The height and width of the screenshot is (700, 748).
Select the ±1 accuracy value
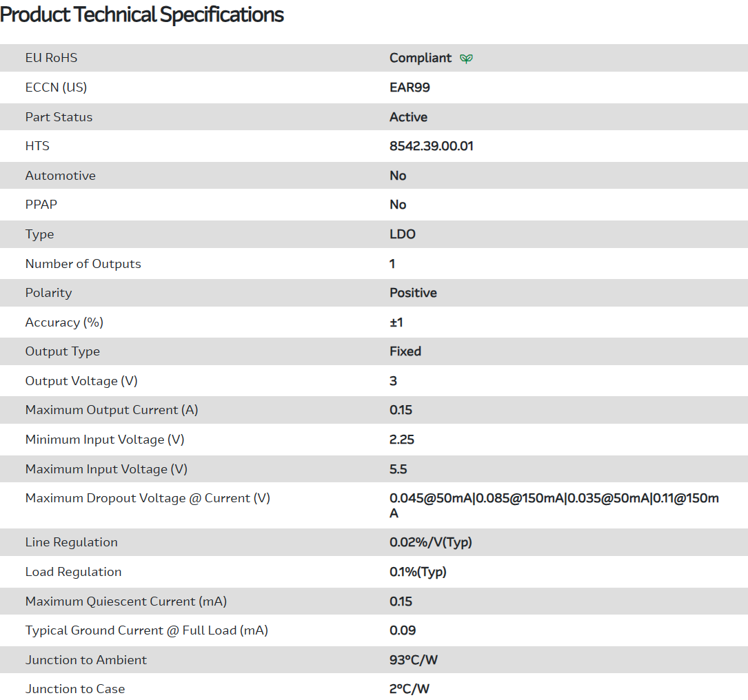click(396, 322)
